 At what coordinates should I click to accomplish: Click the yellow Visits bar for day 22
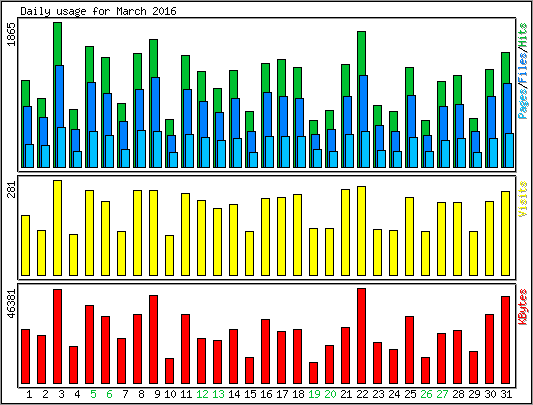(x=361, y=231)
